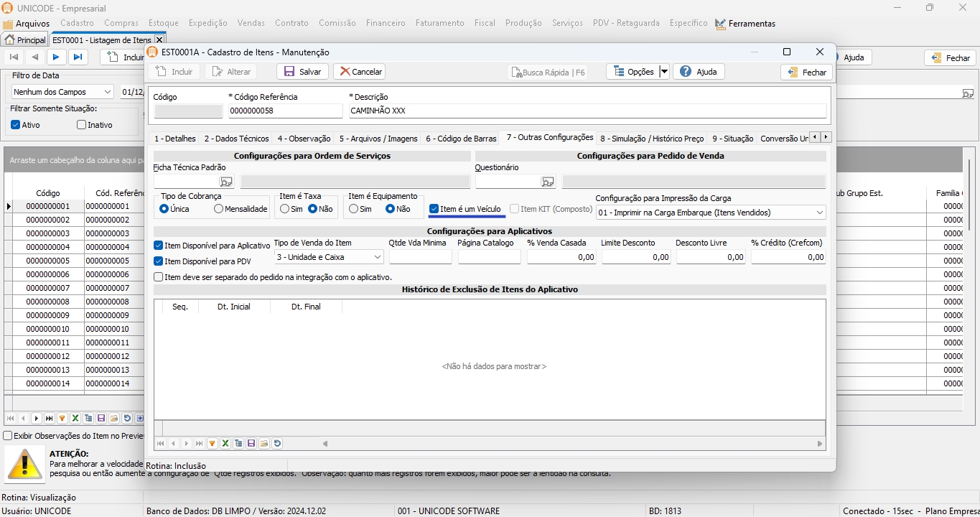
Task: Click the Descrição input field
Action: (587, 111)
